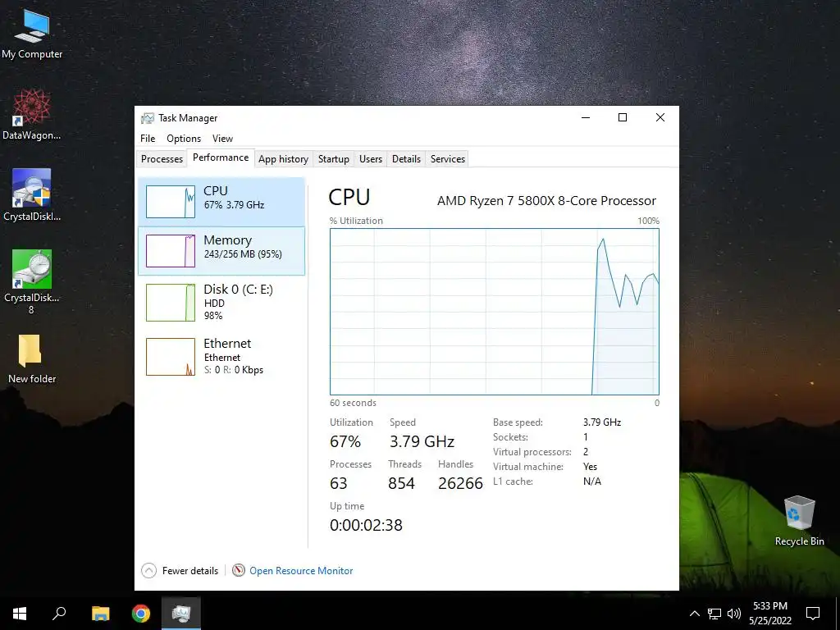Close the Task Manager window
The width and height of the screenshot is (840, 630).
pyautogui.click(x=660, y=118)
